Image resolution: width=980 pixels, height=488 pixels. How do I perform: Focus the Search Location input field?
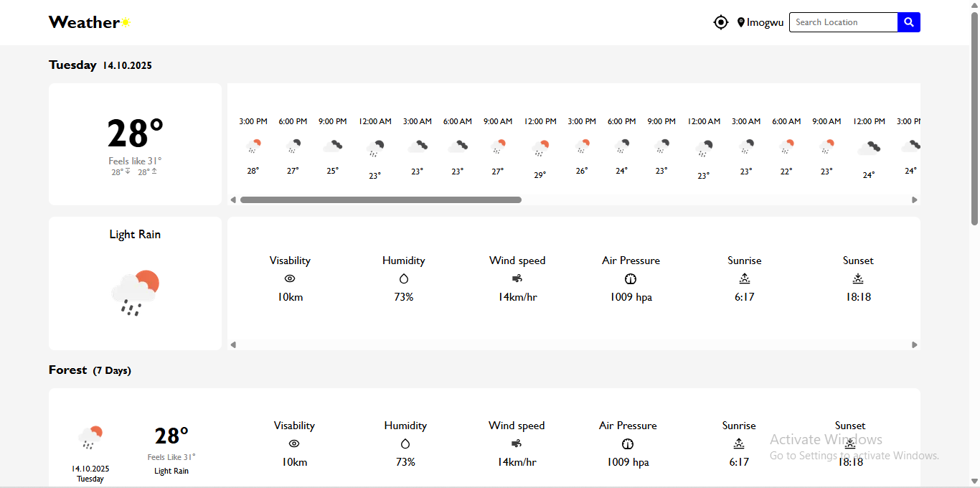844,22
